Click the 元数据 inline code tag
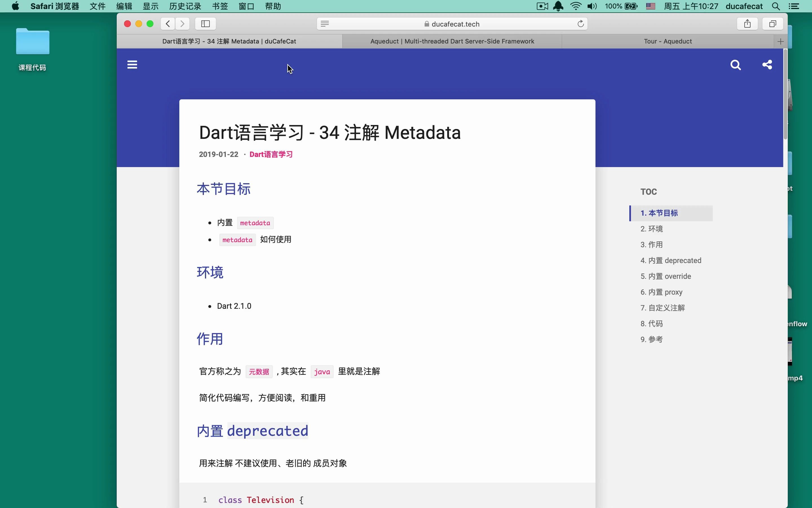The height and width of the screenshot is (508, 812). [x=259, y=372]
